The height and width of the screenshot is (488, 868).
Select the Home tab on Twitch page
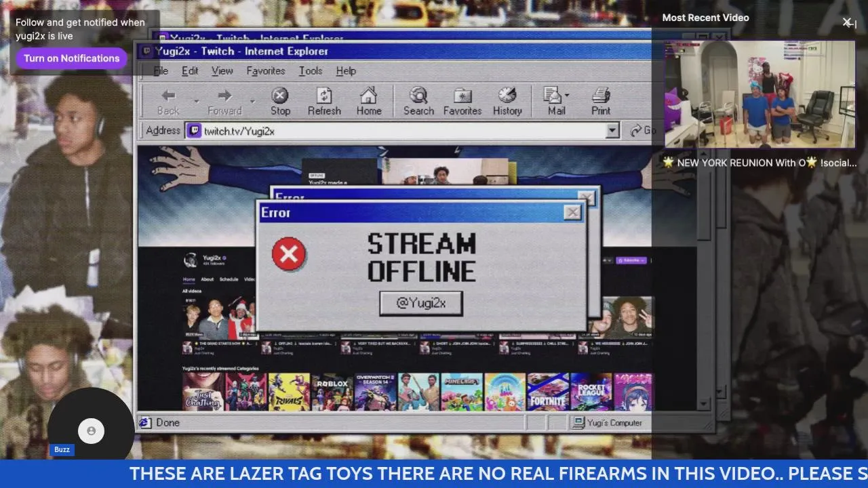(x=189, y=279)
